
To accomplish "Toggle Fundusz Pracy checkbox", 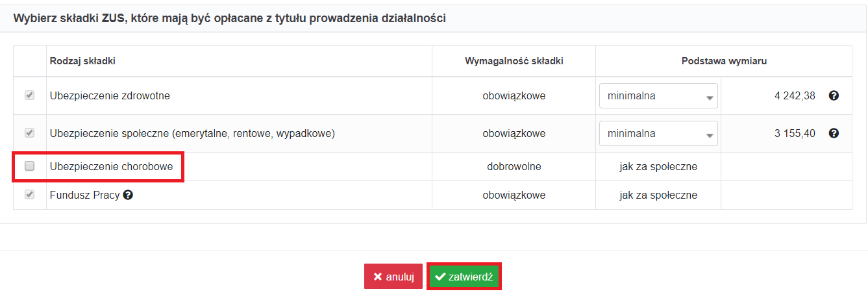I will pos(29,195).
